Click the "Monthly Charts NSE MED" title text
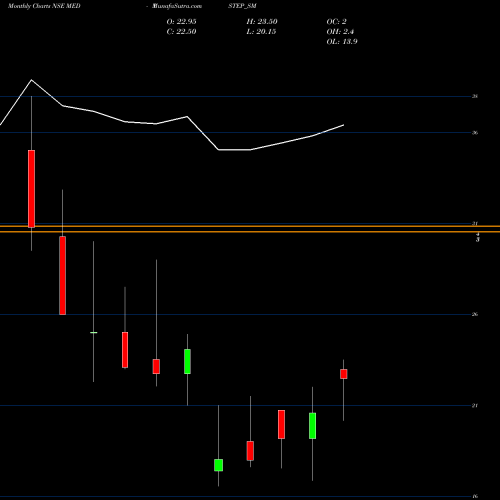The height and width of the screenshot is (500, 500). (x=44, y=6)
